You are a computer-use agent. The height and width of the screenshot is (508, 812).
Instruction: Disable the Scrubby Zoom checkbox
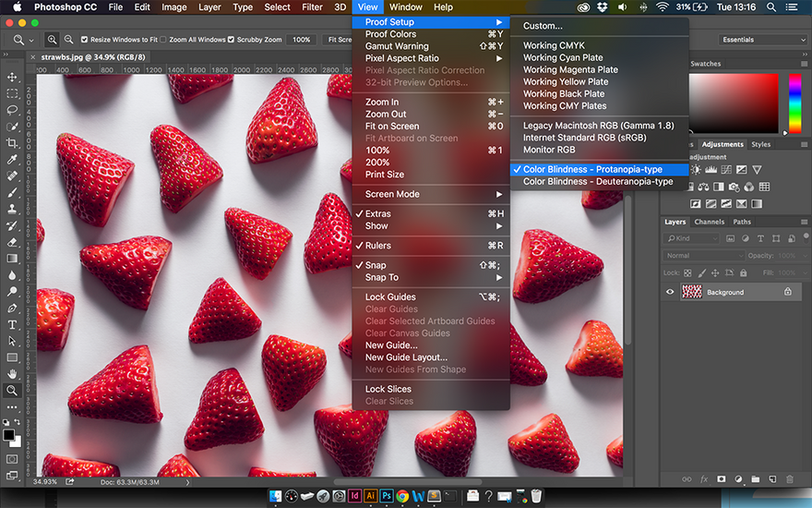(231, 40)
